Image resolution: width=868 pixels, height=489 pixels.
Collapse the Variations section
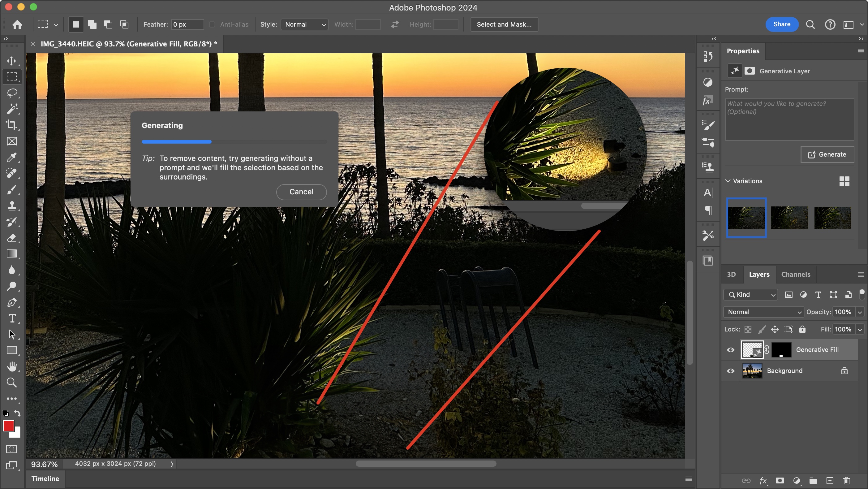click(x=728, y=181)
